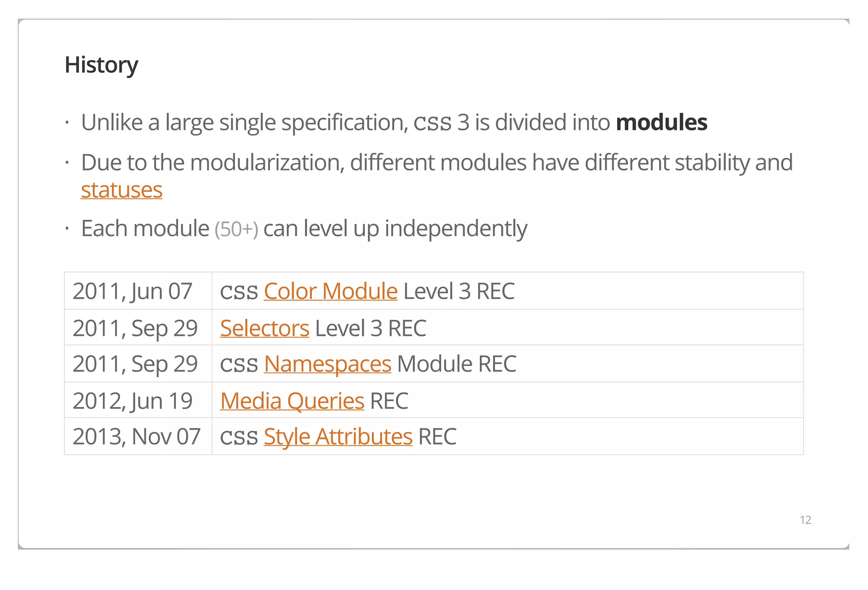Click the "can level up independently" text

click(395, 229)
